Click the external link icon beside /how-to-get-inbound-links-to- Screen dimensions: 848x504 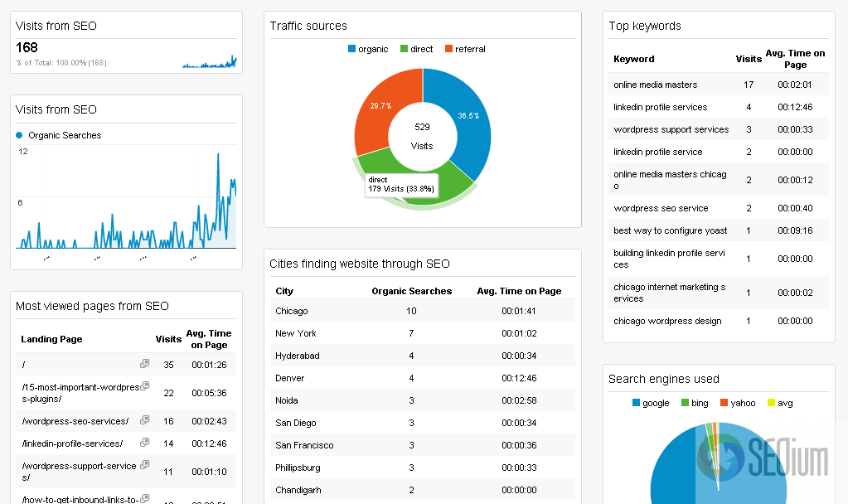tap(144, 498)
